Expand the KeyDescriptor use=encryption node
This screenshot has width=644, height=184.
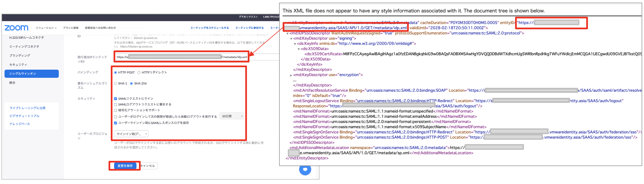291,75
